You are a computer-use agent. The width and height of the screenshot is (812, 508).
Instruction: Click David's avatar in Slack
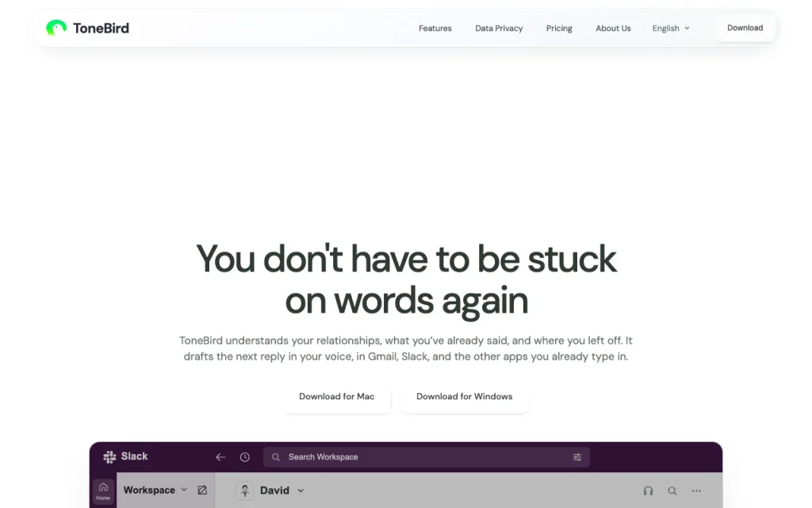coord(245,491)
